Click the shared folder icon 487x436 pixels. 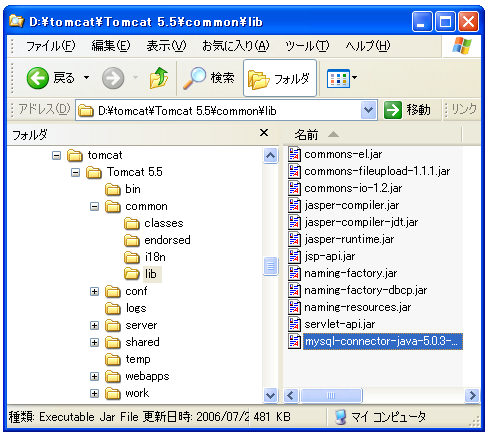point(113,343)
